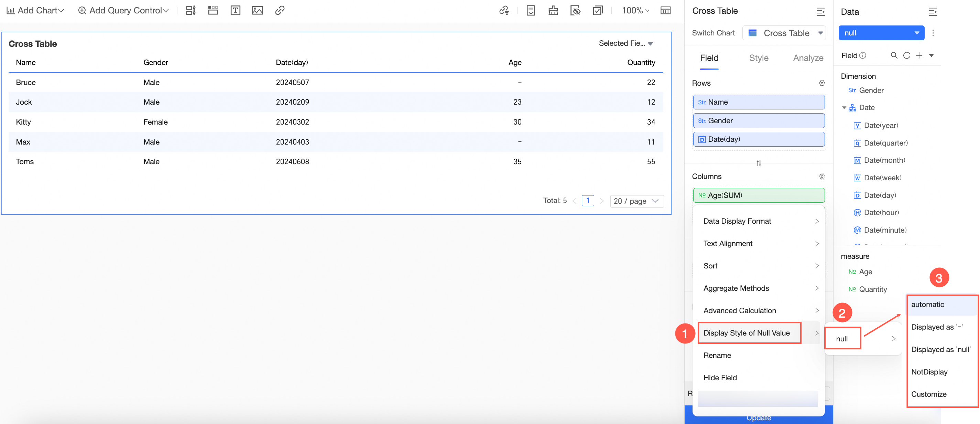
Task: Open the Switch Chart Cross Table dropdown
Action: pos(784,33)
